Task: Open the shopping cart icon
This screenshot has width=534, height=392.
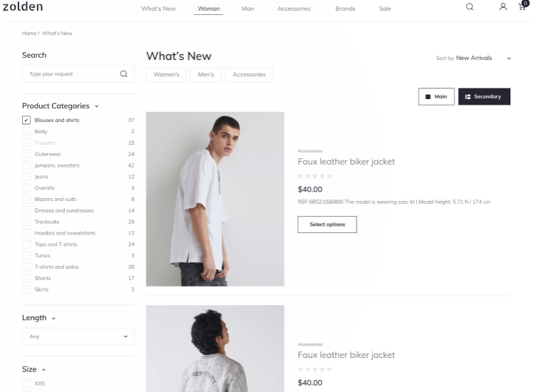Action: click(523, 6)
